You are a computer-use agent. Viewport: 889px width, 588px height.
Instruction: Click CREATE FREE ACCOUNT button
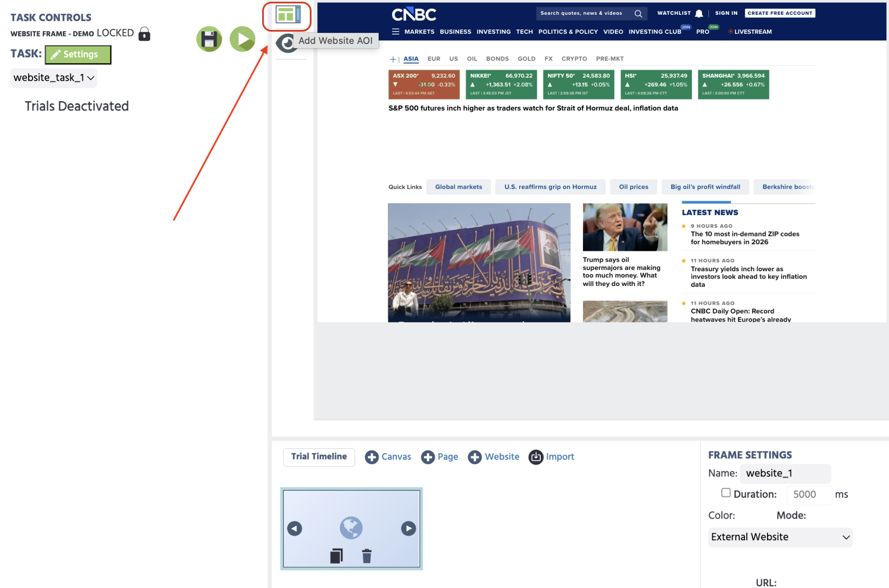tap(780, 13)
